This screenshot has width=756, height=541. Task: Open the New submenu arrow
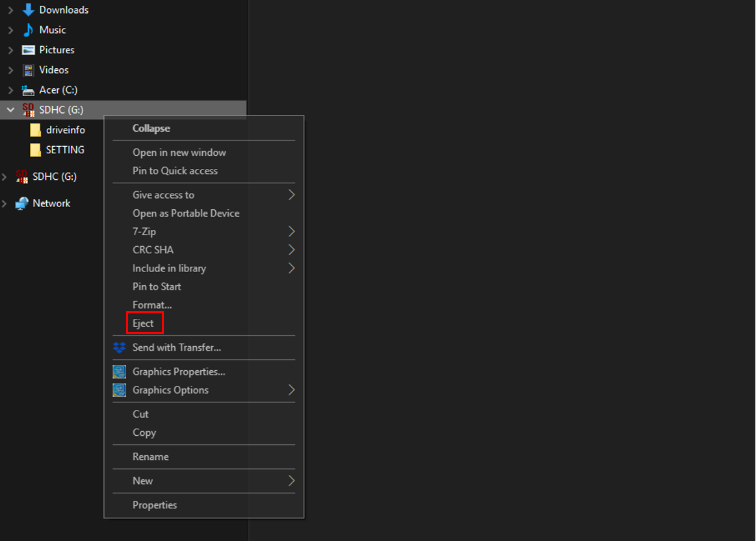tap(291, 481)
